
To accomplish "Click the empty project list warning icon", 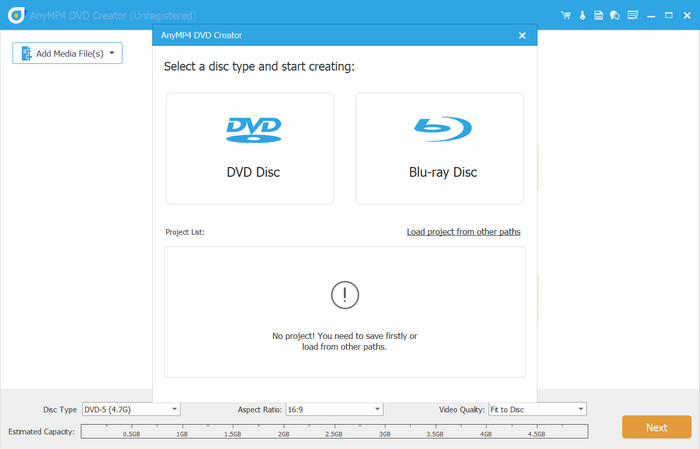I will click(x=345, y=295).
